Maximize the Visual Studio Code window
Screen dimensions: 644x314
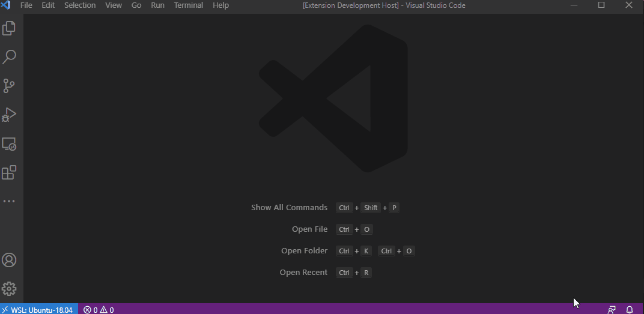[x=601, y=5]
